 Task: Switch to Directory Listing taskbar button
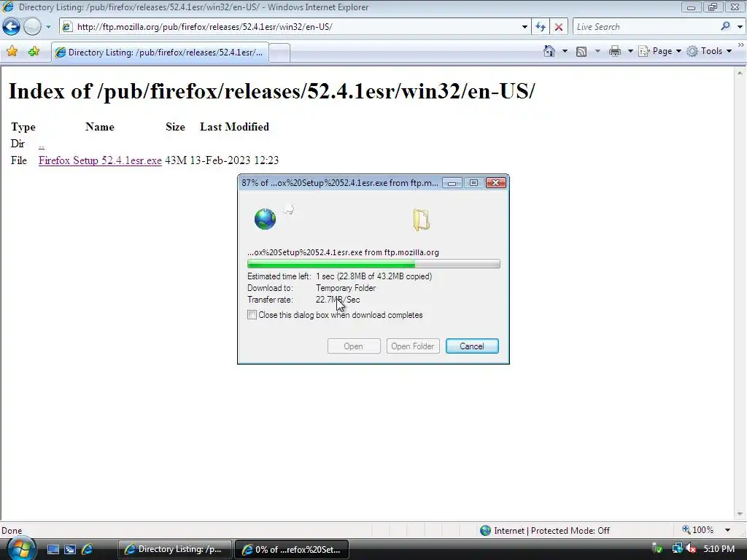(174, 550)
